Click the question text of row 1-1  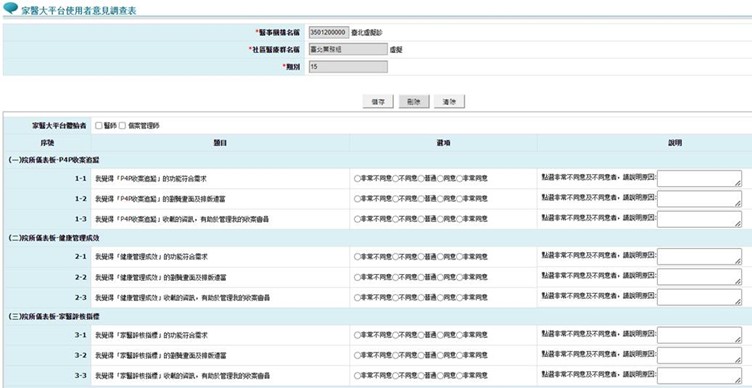click(x=151, y=178)
